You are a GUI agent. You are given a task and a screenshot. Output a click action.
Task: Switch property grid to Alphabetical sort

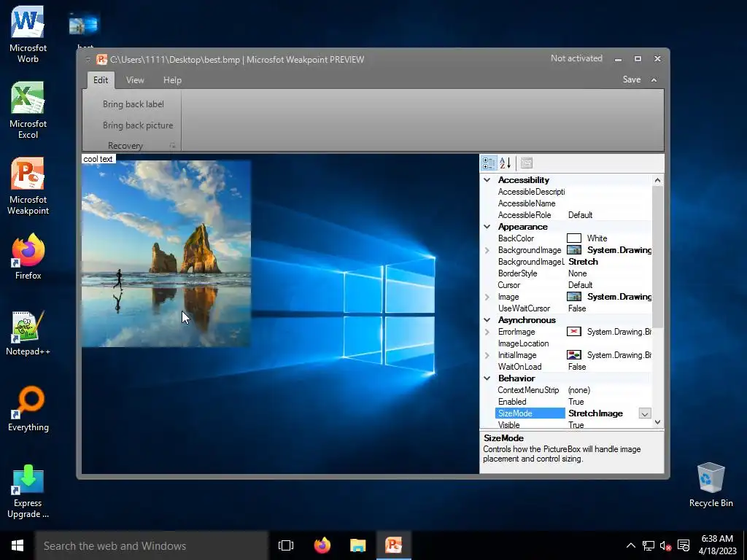pyautogui.click(x=506, y=163)
